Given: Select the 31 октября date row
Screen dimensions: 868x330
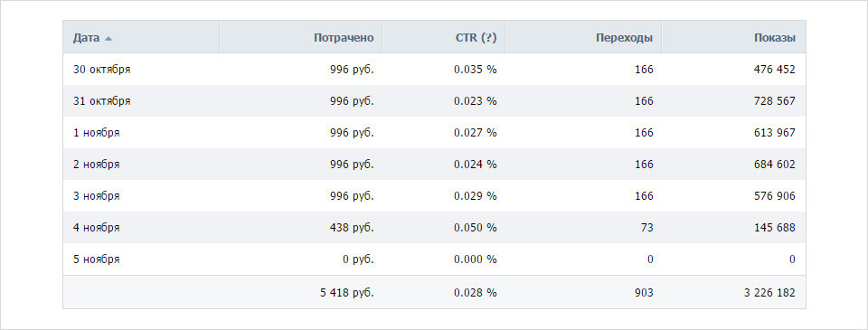Looking at the screenshot, I should tap(435, 100).
